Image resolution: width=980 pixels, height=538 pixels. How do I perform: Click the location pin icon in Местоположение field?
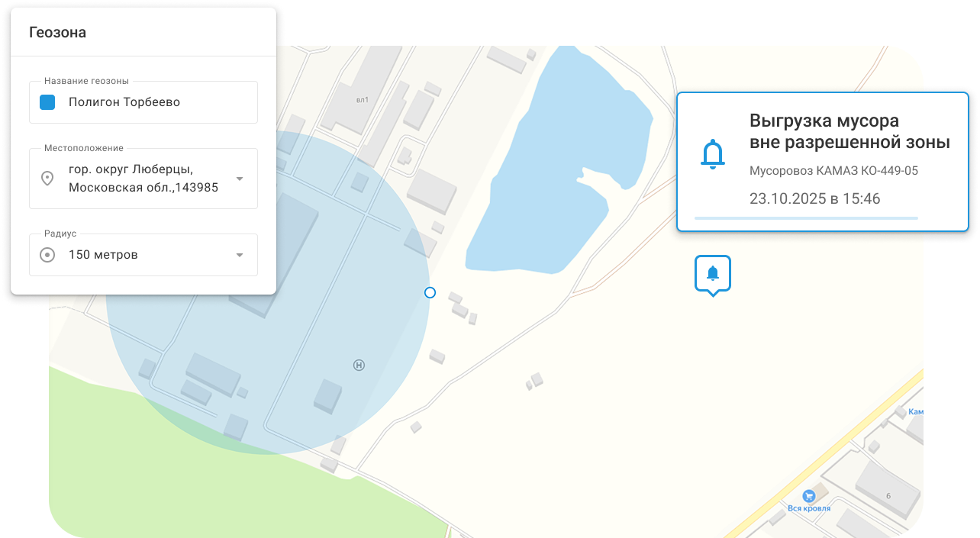[x=47, y=179]
